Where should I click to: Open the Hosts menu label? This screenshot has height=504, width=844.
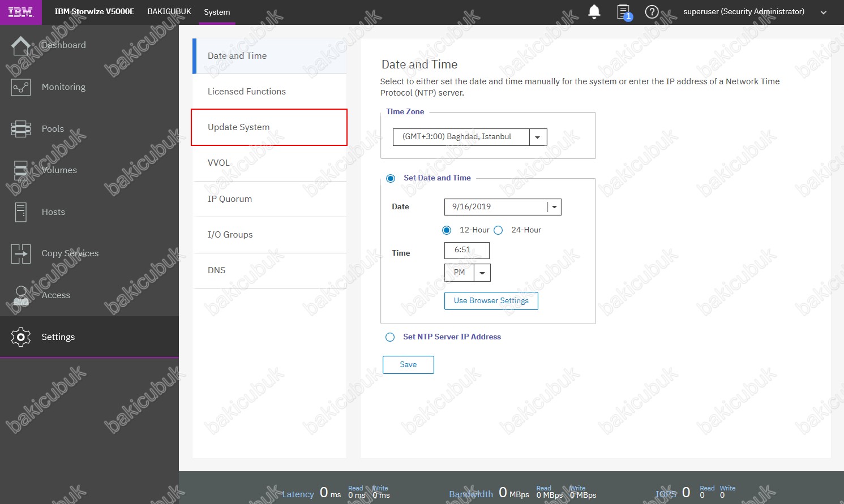pyautogui.click(x=53, y=212)
